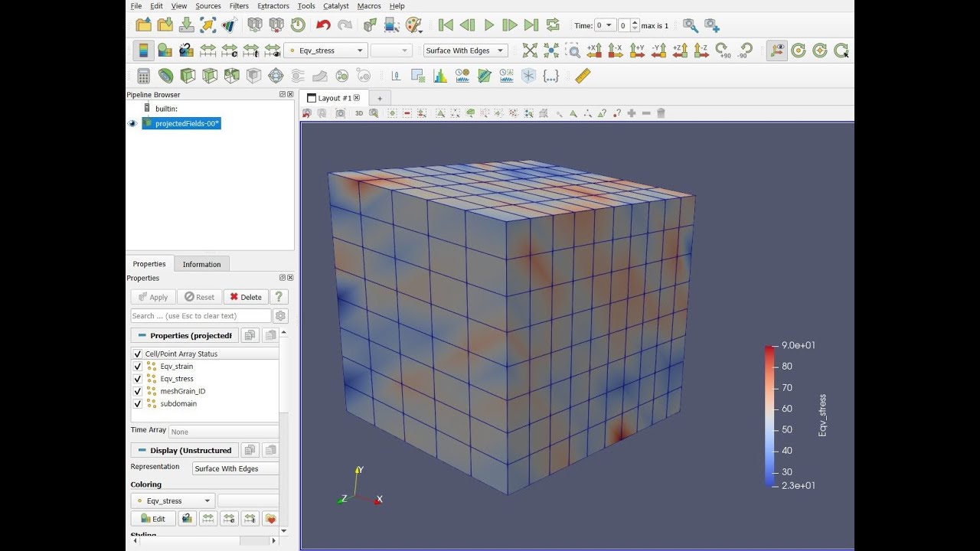Open the File menu
Screen dimensions: 980x551
136,6
